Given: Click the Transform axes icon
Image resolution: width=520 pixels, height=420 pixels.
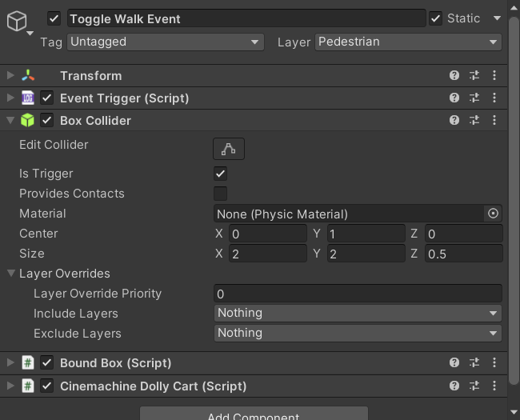Looking at the screenshot, I should pos(28,75).
